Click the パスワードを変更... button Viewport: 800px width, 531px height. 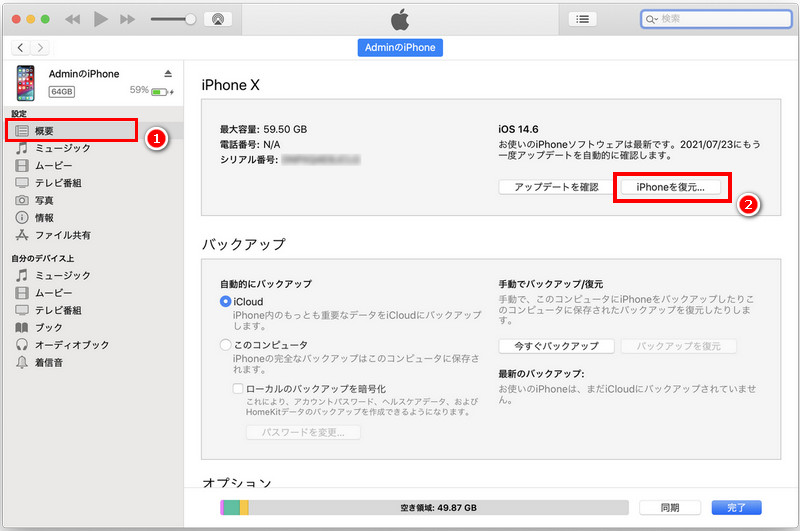(303, 433)
